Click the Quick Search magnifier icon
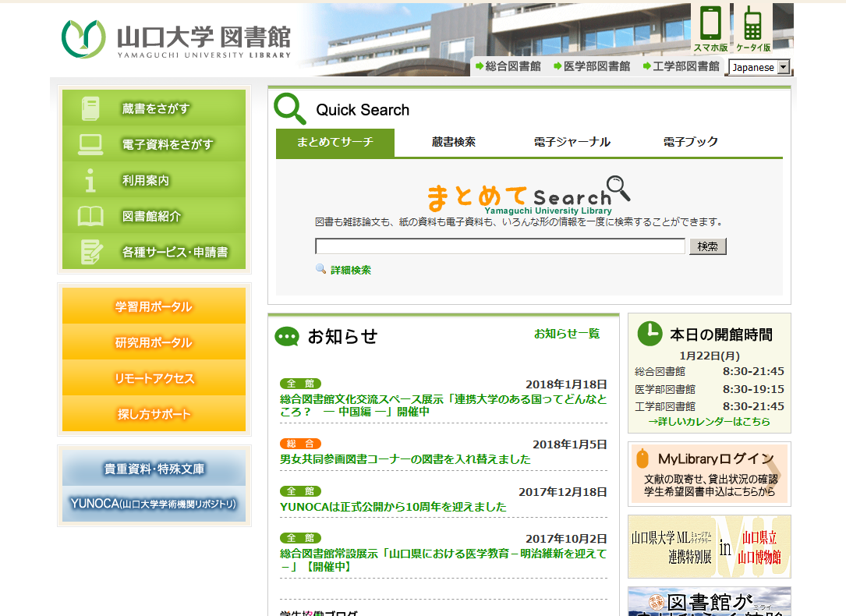846x616 pixels. 290,109
